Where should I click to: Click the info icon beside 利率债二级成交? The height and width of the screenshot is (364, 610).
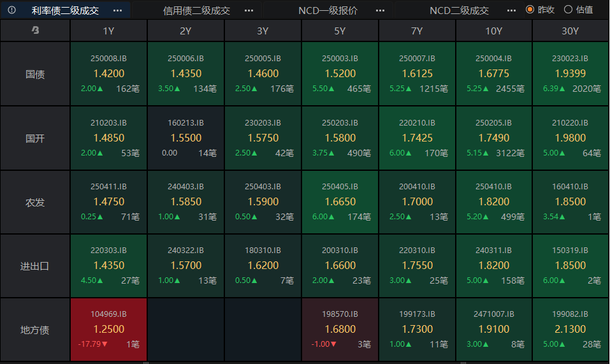[11, 10]
